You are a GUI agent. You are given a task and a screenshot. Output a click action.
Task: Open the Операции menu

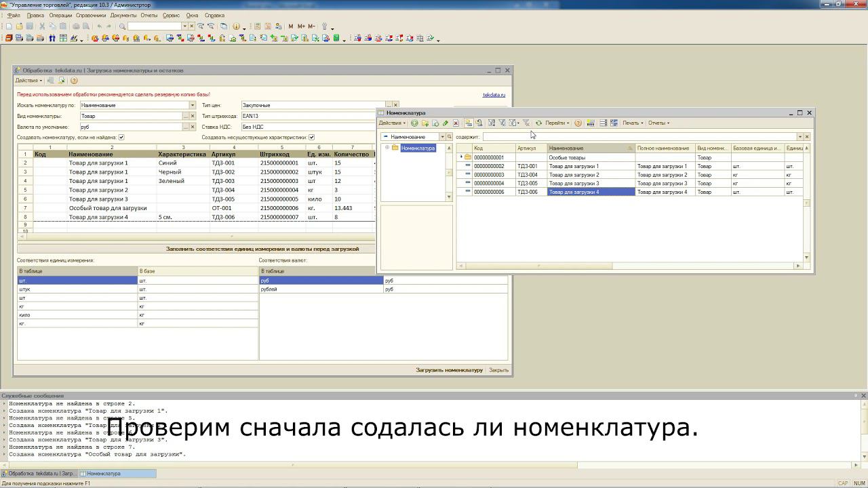coord(60,15)
